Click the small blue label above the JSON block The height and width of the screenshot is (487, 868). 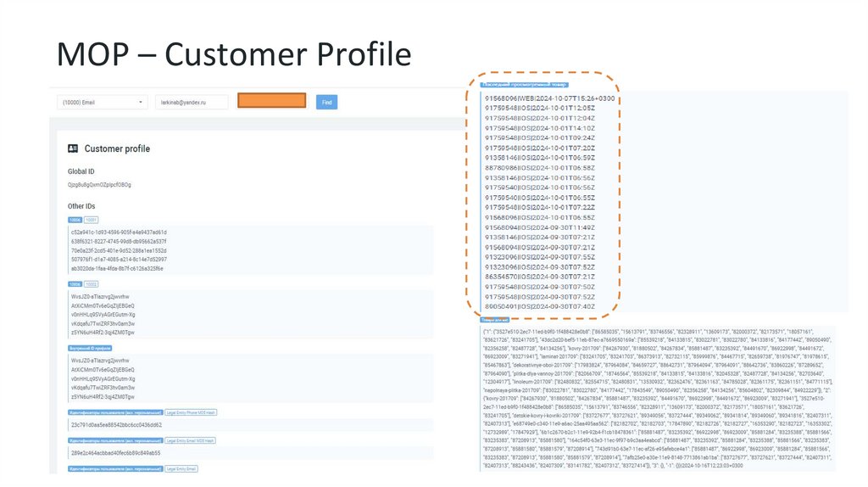(493, 318)
